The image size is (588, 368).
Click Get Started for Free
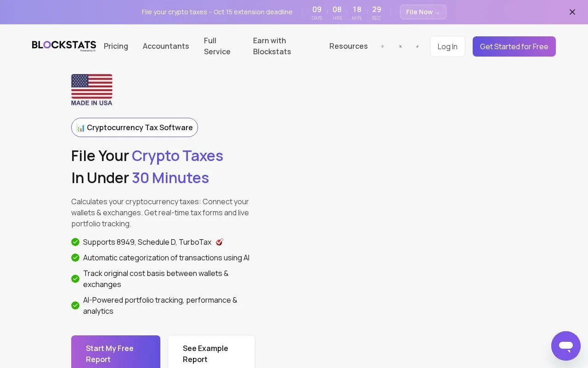tap(514, 46)
